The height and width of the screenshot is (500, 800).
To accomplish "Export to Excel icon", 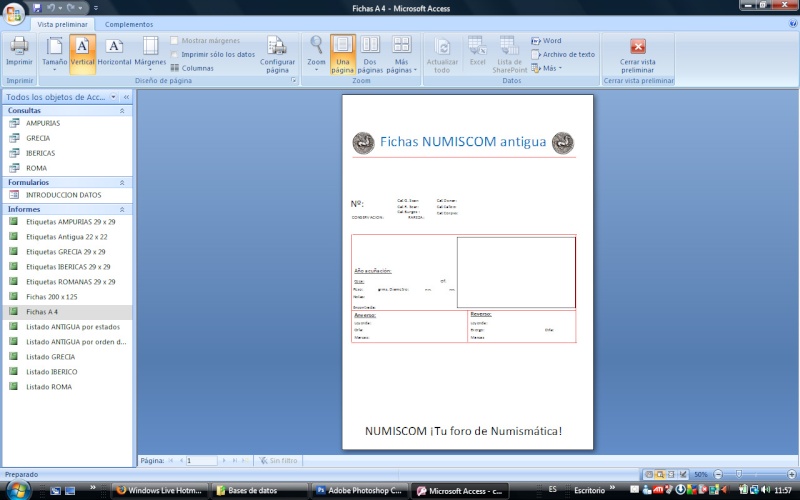I will point(478,52).
